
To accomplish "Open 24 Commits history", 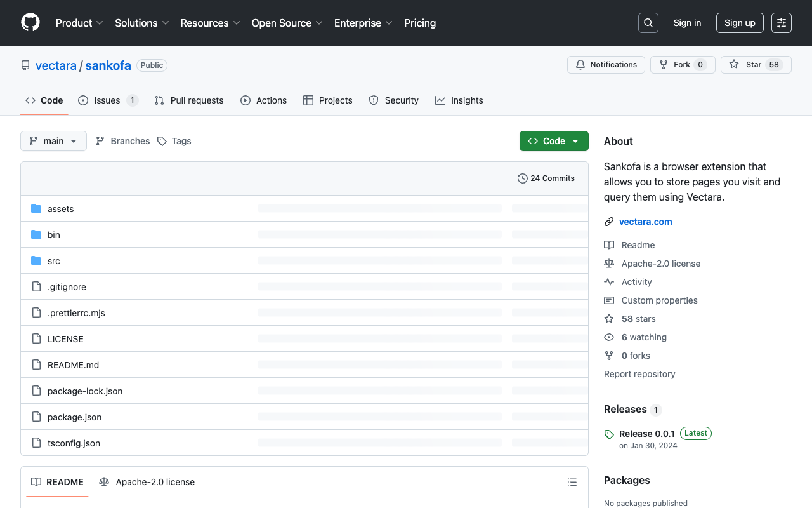I will 546,178.
